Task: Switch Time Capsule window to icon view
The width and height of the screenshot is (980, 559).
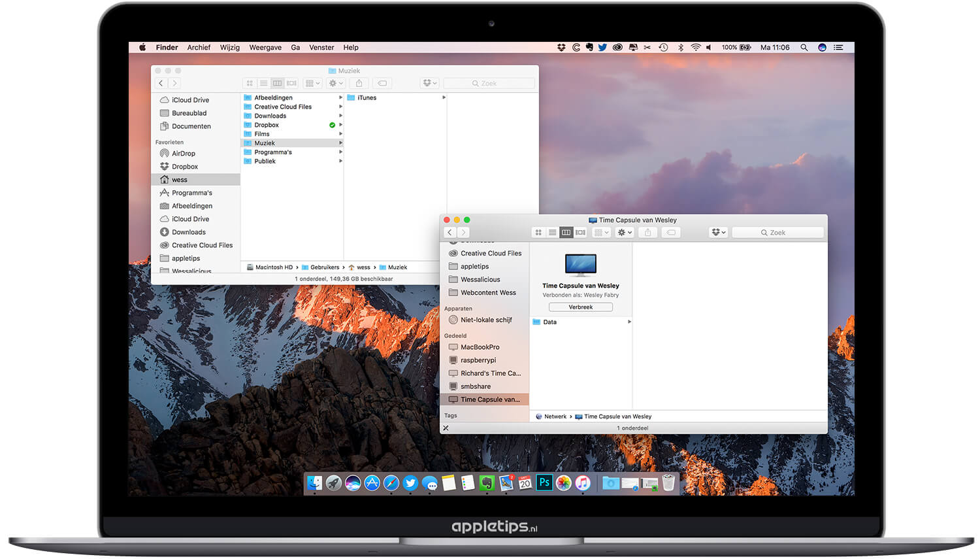Action: pos(538,233)
